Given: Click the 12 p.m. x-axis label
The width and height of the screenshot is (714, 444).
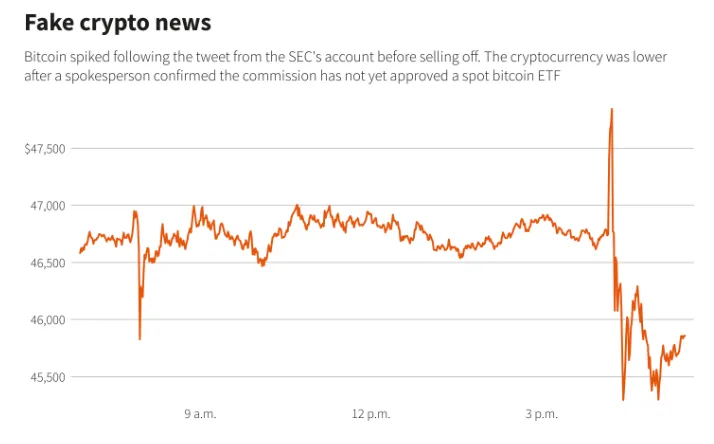Looking at the screenshot, I should tap(371, 414).
